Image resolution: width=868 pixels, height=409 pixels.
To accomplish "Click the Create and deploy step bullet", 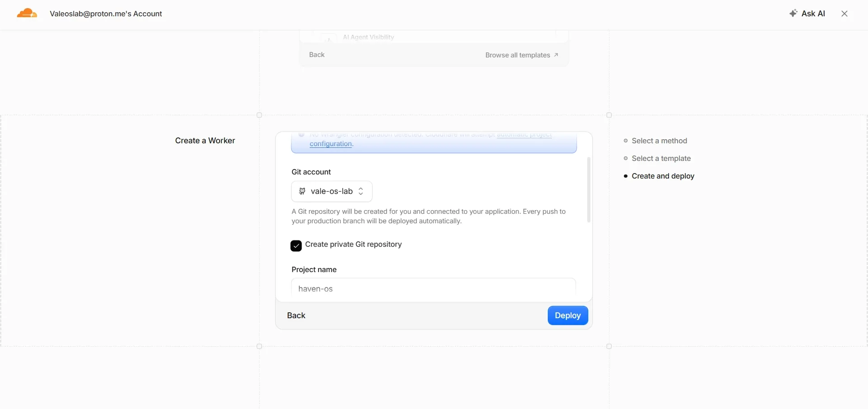I will (626, 176).
